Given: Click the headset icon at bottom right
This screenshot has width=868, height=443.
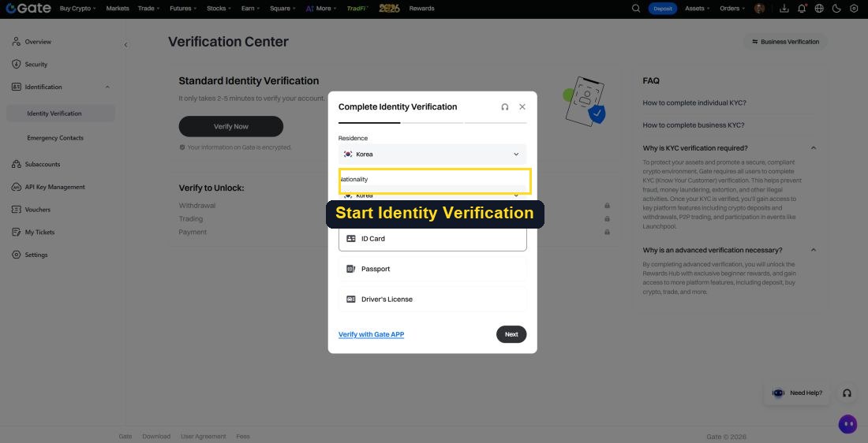Looking at the screenshot, I should click(x=847, y=393).
